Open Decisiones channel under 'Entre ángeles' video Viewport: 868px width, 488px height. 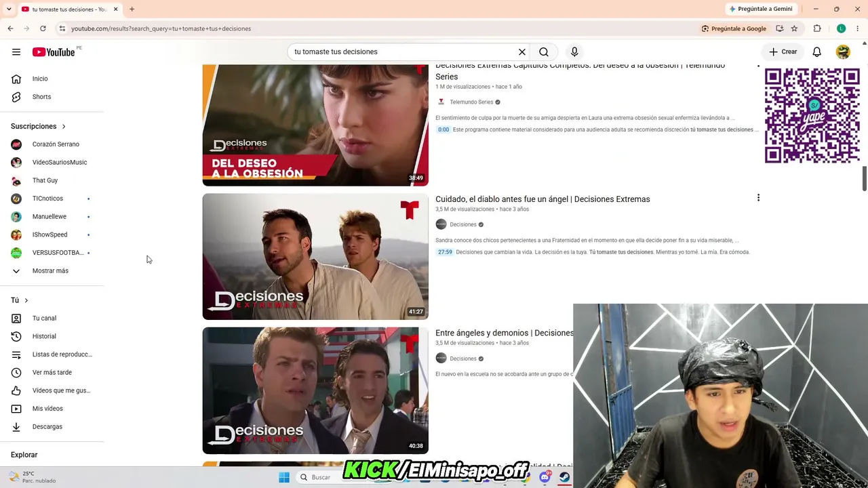463,359
